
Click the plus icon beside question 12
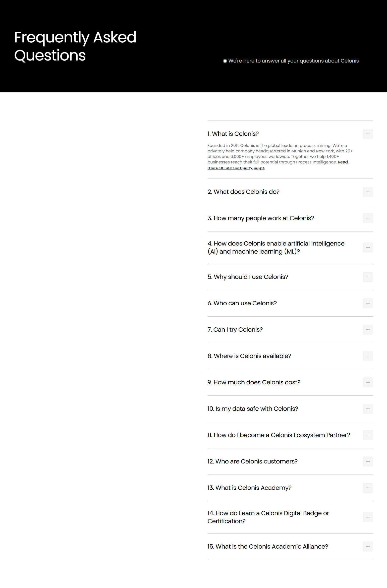tap(367, 461)
